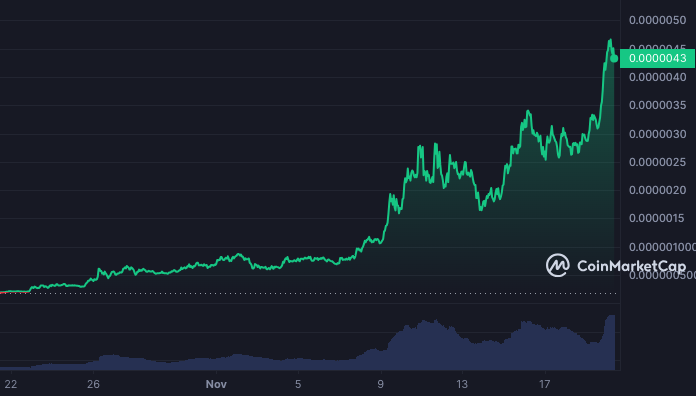The width and height of the screenshot is (696, 396).
Task: Click the 0.0000020 price axis label
Action: pyautogui.click(x=657, y=190)
